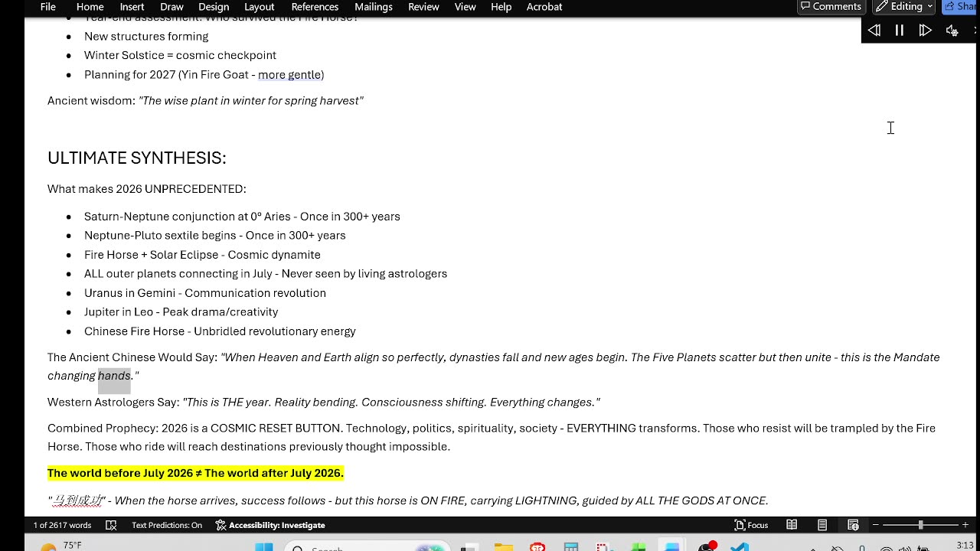Open the weather widget showing 75°F

[61, 546]
